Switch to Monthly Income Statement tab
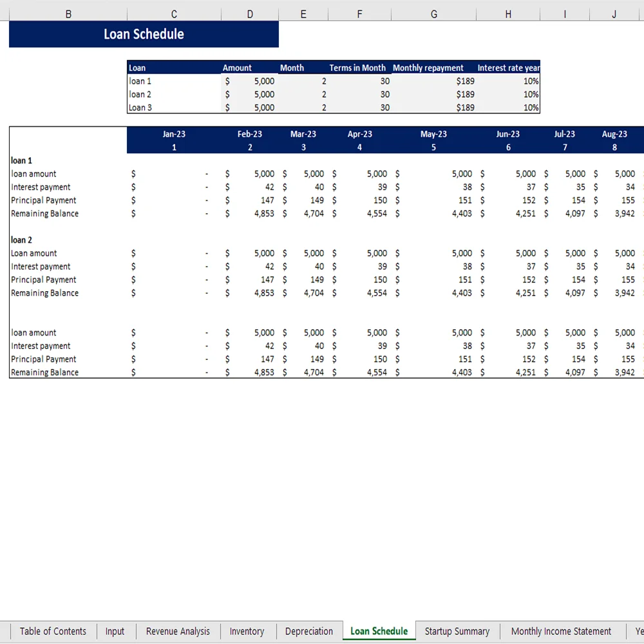 (561, 631)
